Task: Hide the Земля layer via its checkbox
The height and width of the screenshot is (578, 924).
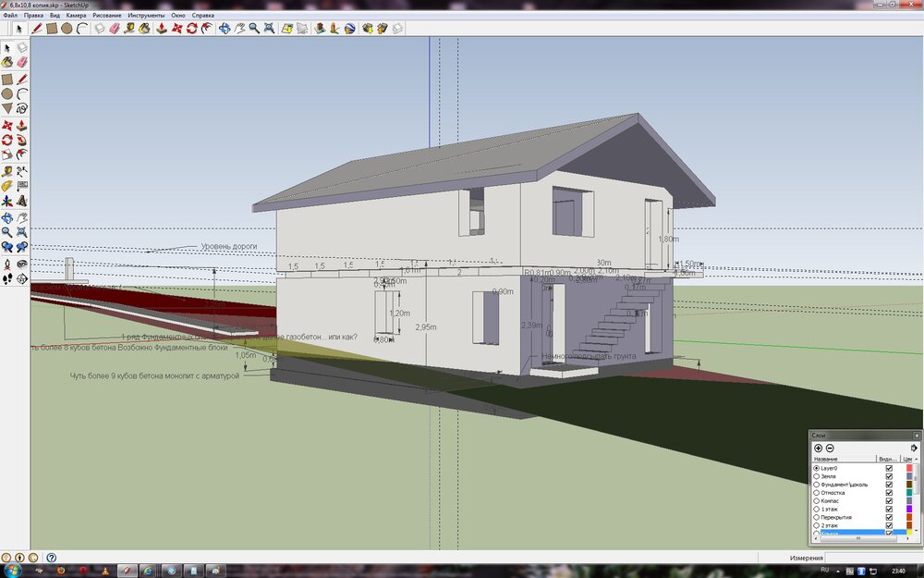Action: tap(889, 476)
